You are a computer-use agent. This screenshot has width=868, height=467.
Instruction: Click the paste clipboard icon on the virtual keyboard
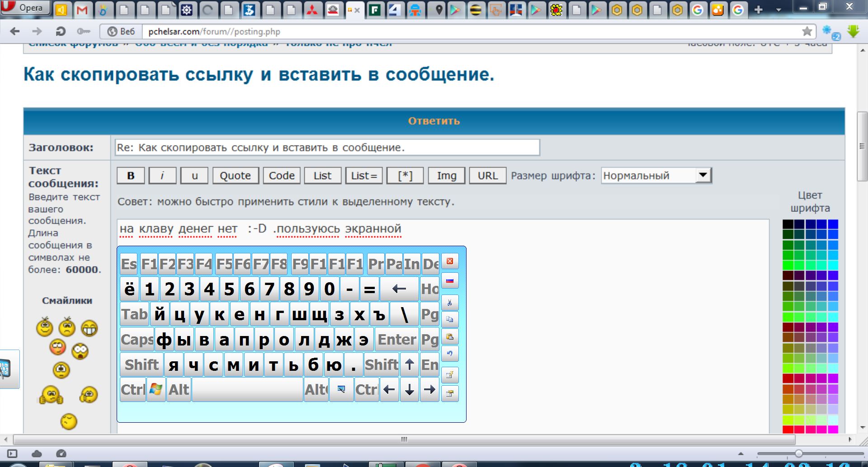[x=449, y=337]
